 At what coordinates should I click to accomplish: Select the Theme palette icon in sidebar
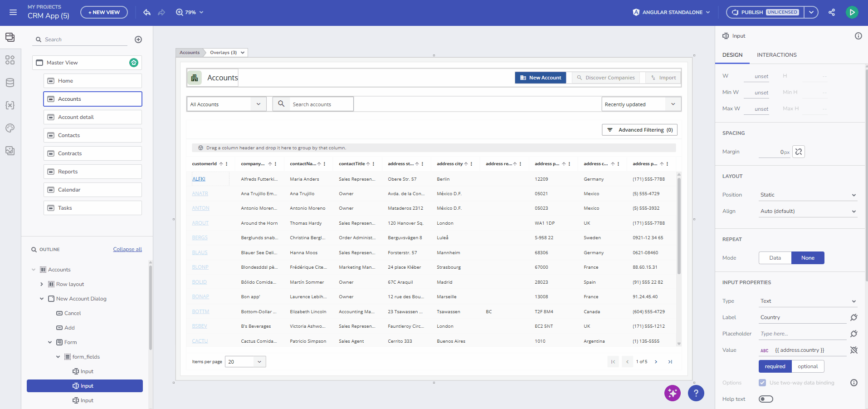coord(10,128)
